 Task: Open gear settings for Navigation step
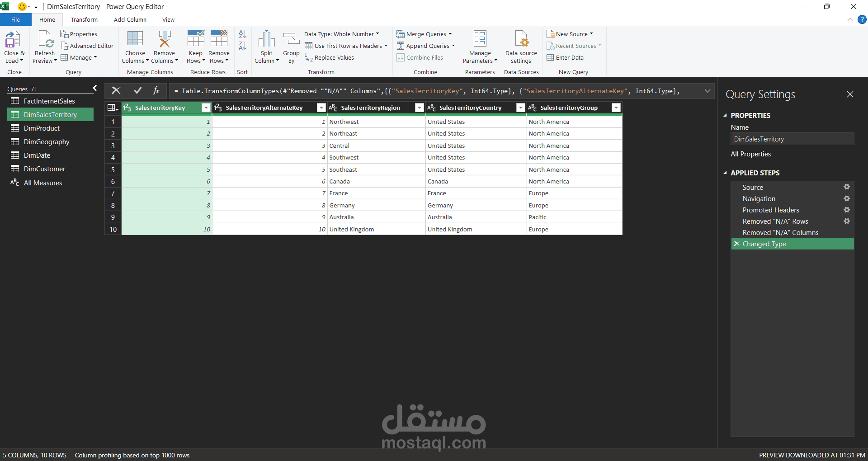tap(847, 198)
